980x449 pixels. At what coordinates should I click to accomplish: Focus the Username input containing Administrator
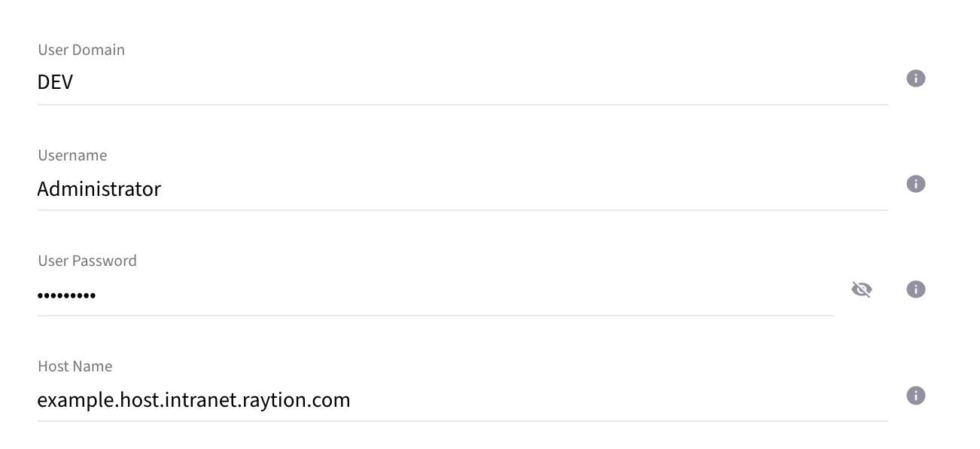[301, 188]
